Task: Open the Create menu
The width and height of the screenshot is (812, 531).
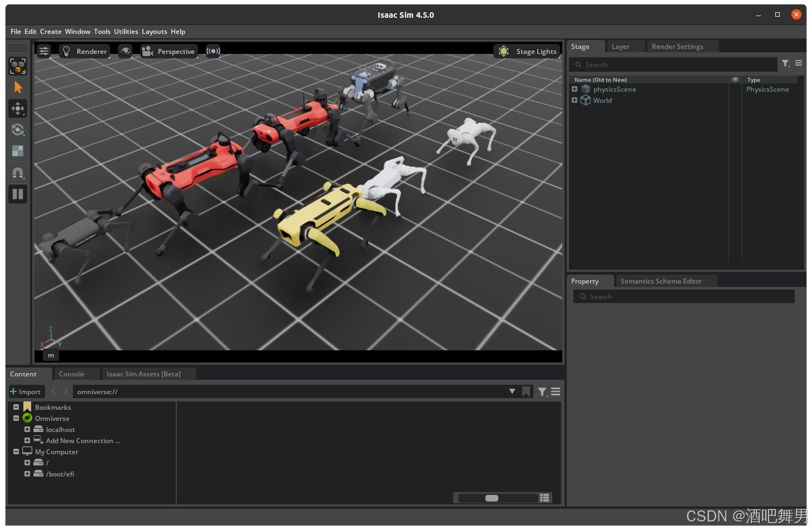Action: click(51, 32)
